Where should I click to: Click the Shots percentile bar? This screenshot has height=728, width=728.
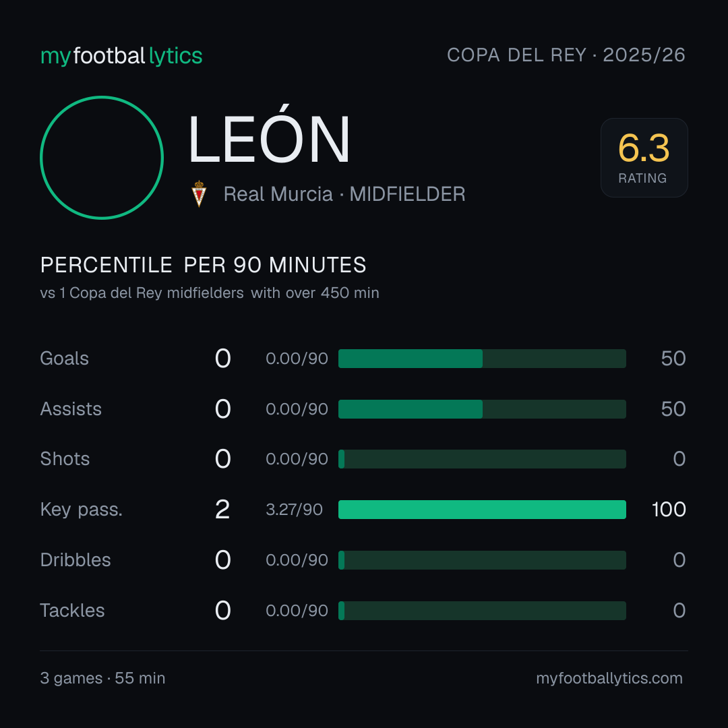(x=482, y=459)
